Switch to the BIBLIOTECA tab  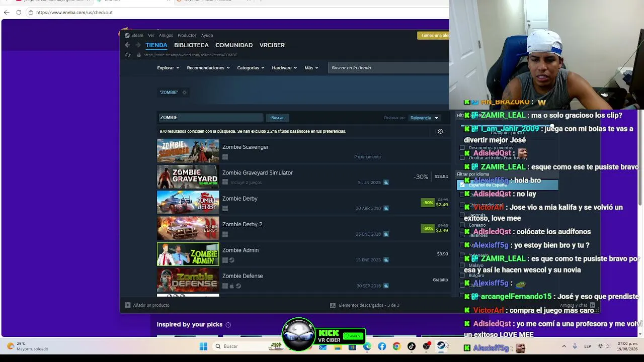coord(191,45)
